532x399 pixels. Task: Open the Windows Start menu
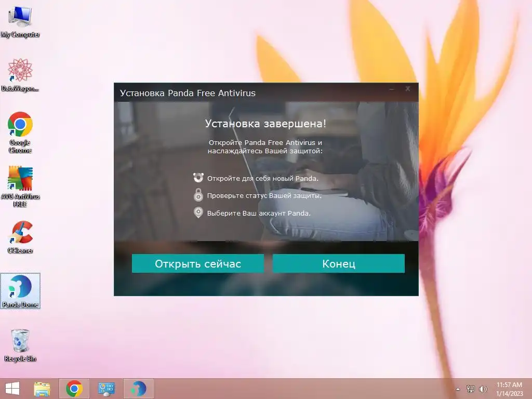coord(12,389)
